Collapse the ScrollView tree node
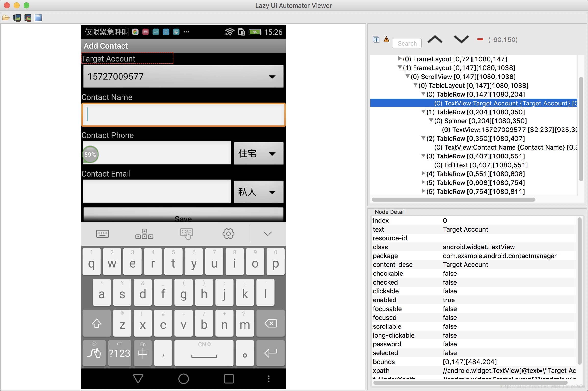Viewport: 588px width, 391px height. pos(408,76)
